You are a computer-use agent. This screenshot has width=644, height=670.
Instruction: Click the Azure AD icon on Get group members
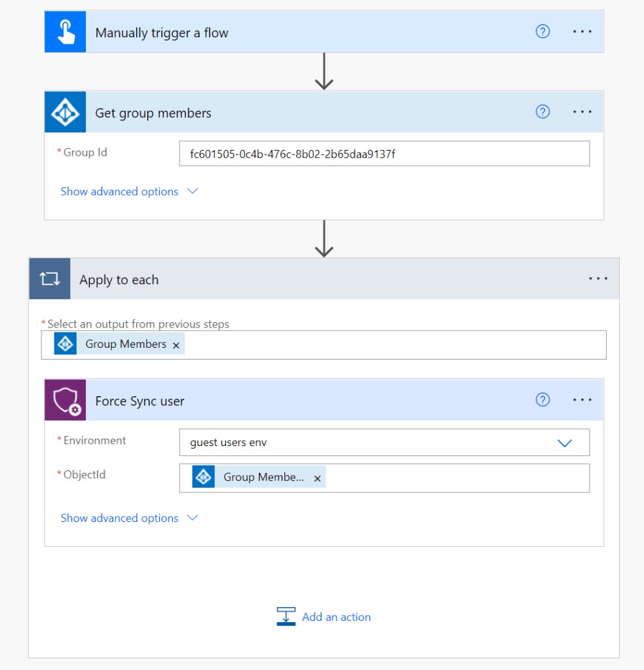(x=66, y=113)
